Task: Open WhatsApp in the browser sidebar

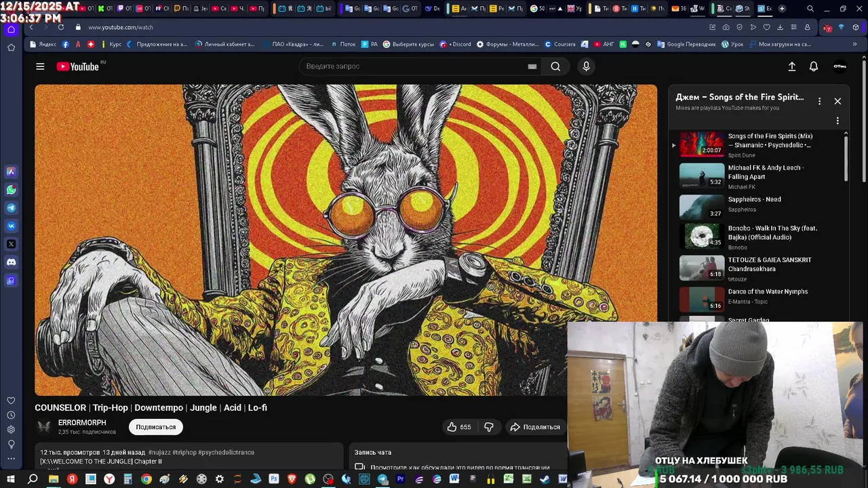Action: point(11,190)
